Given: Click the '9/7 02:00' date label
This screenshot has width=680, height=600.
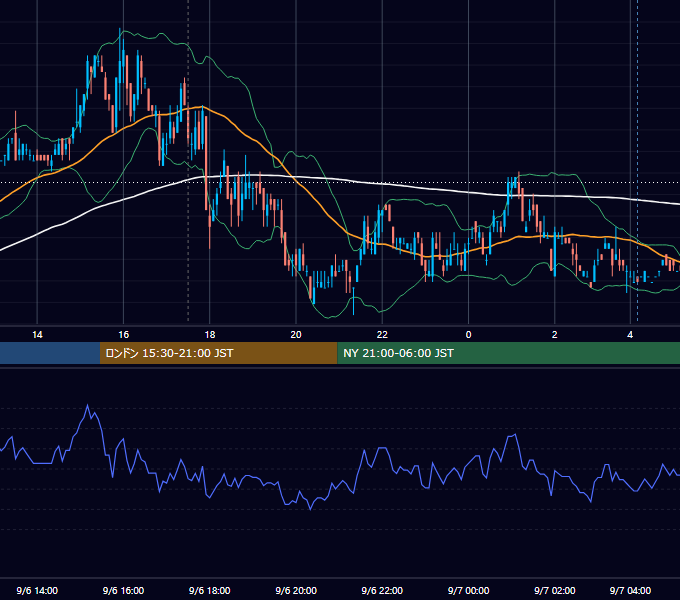Looking at the screenshot, I should 555,590.
